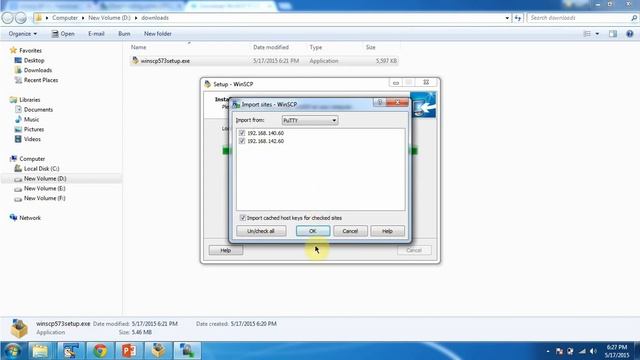Image resolution: width=640 pixels, height=360 pixels.
Task: Click the refresh address bar icon
Action: pos(518,18)
